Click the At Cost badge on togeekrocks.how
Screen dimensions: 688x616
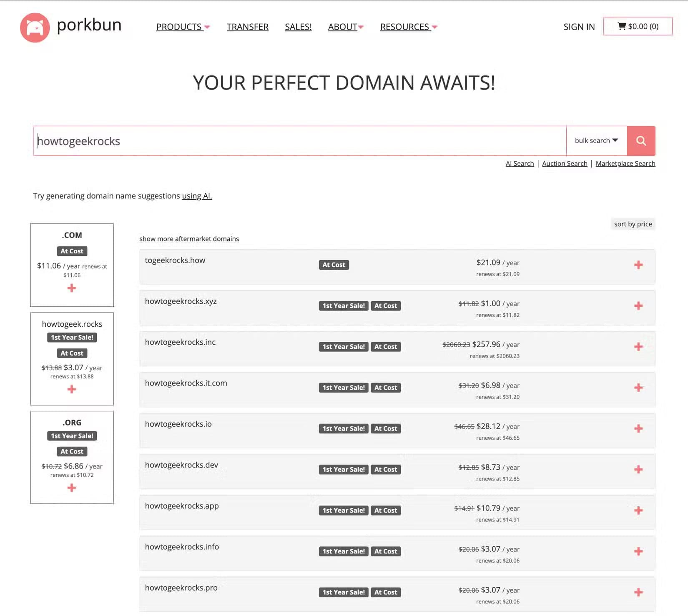[x=334, y=265]
